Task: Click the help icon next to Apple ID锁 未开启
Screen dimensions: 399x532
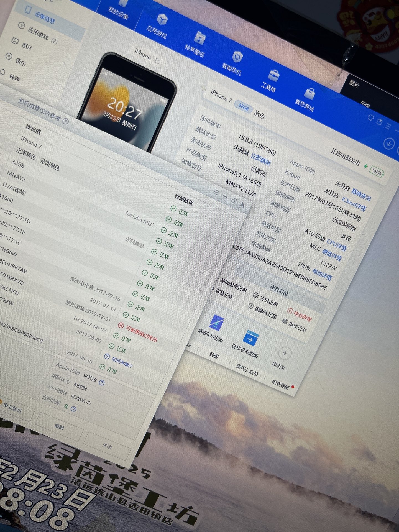Action: pos(102,383)
